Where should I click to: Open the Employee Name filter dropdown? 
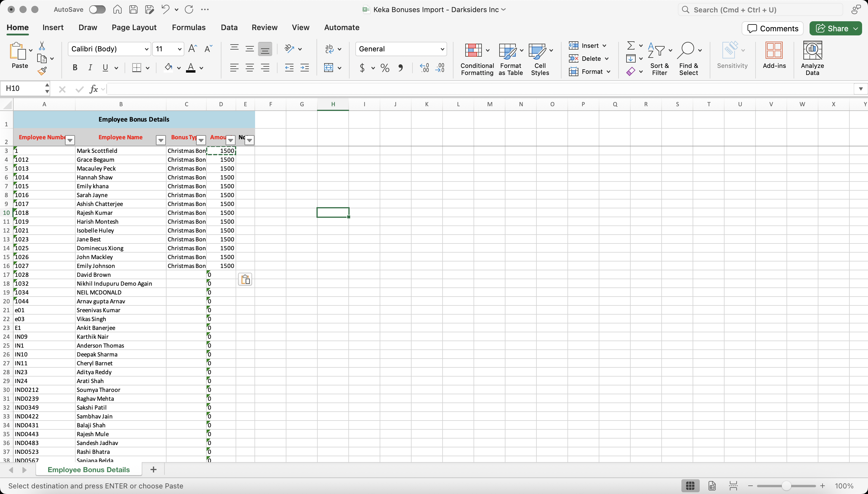point(161,140)
